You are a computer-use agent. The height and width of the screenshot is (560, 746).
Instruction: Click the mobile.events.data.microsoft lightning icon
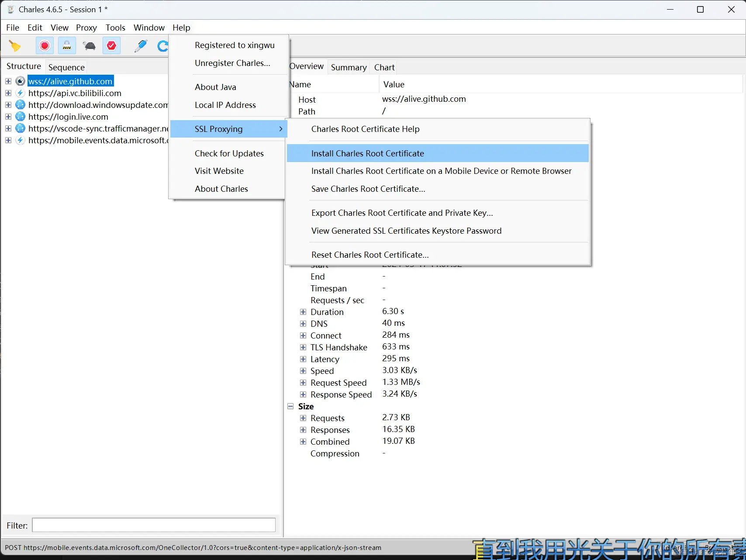[20, 140]
